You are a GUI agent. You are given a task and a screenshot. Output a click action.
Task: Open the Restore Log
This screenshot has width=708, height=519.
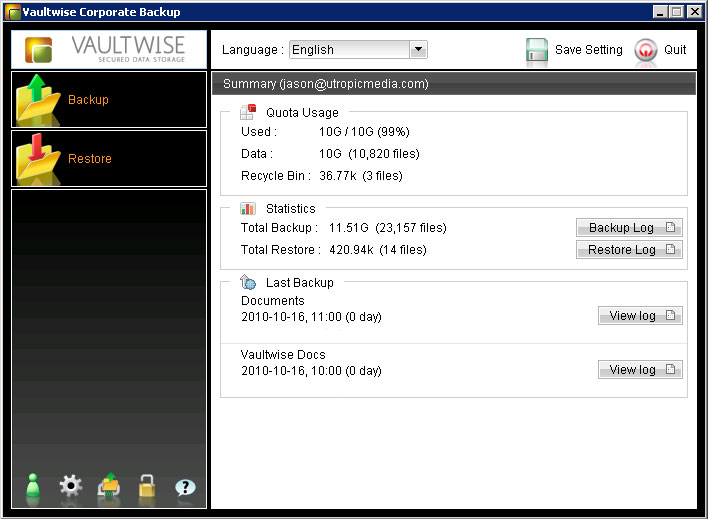click(x=629, y=249)
